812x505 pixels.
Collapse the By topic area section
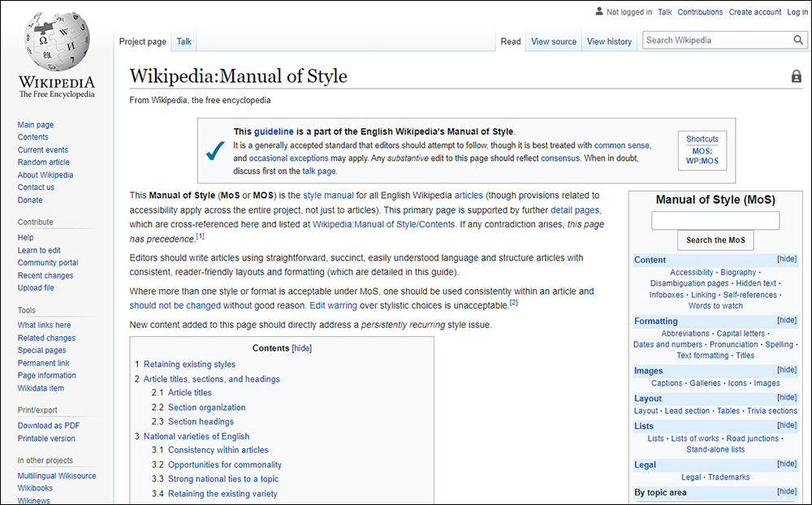[787, 491]
